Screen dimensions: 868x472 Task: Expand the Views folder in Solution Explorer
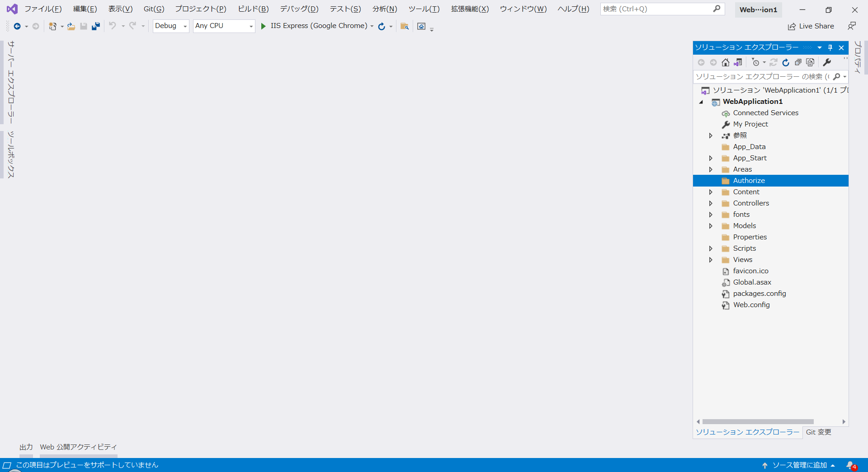(x=711, y=259)
